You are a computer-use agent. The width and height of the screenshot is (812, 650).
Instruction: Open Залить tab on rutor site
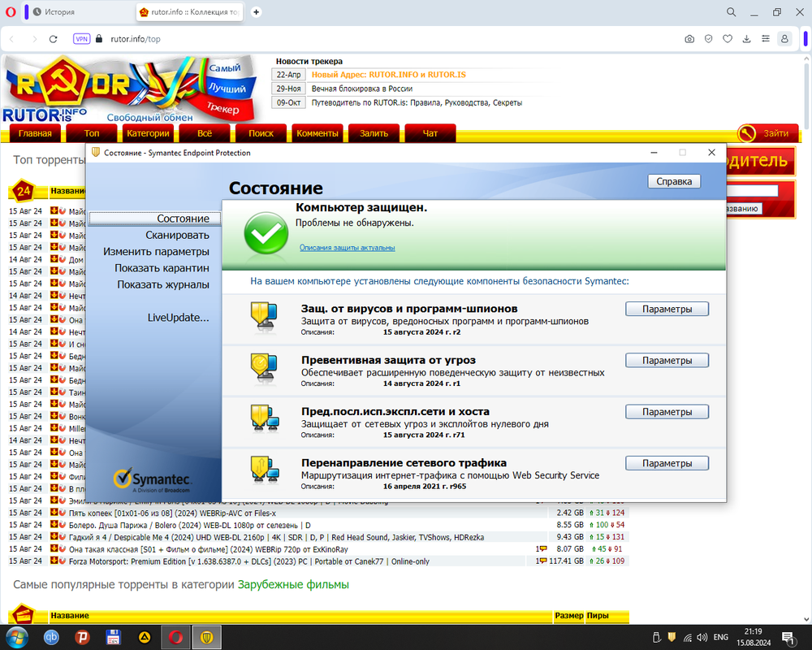(374, 133)
